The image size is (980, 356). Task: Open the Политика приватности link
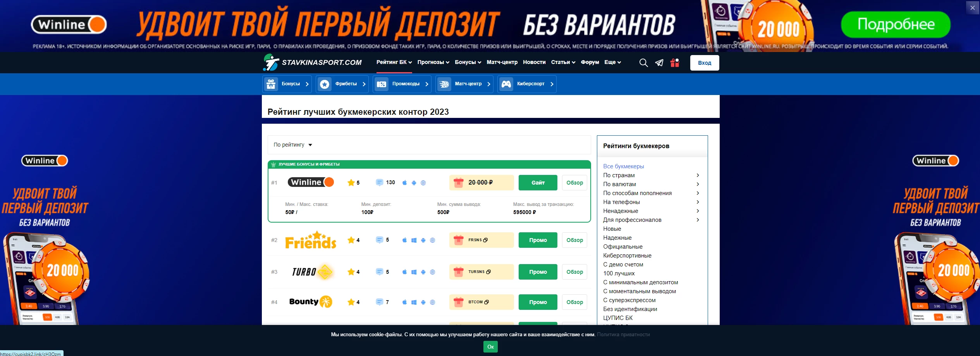pos(623,334)
